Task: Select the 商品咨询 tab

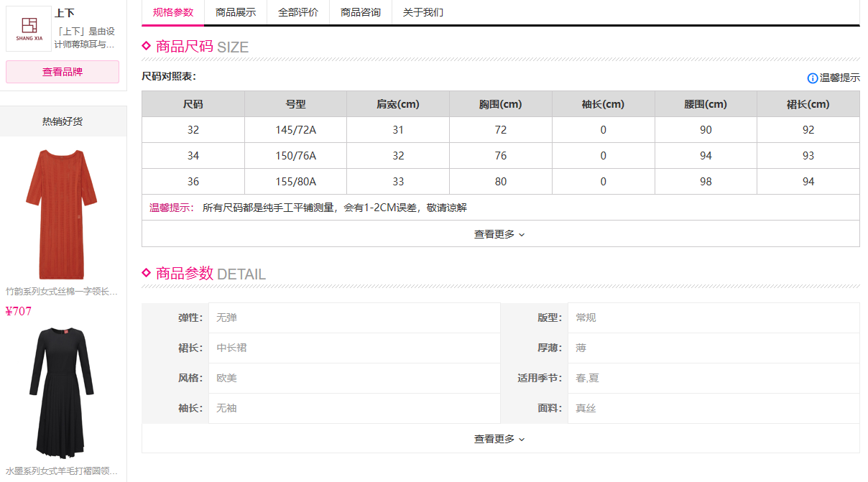Action: (361, 12)
